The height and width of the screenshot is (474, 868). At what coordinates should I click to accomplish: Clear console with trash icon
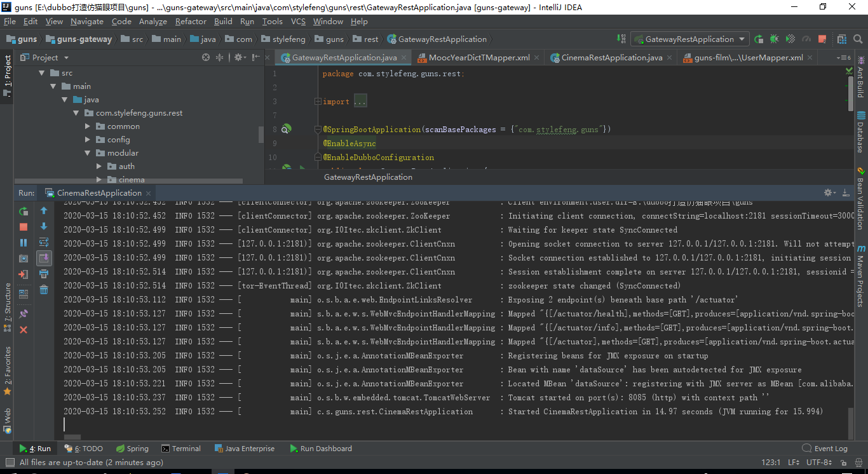pyautogui.click(x=44, y=290)
